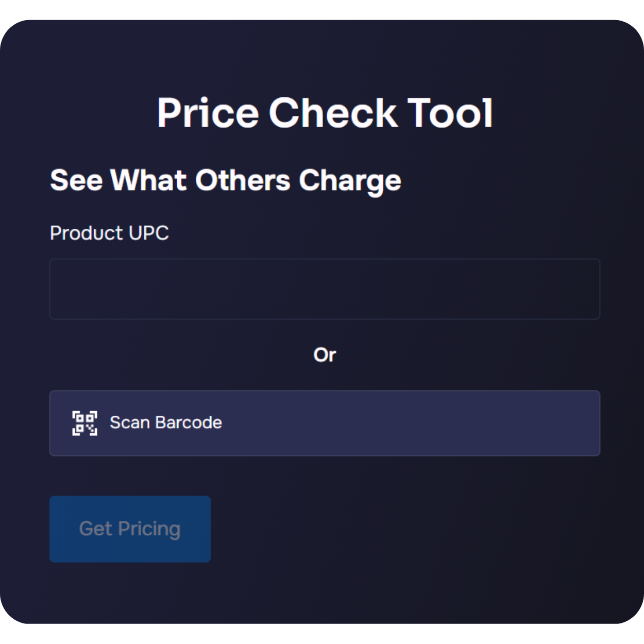Activate the scan icon on the barcode button

point(85,423)
